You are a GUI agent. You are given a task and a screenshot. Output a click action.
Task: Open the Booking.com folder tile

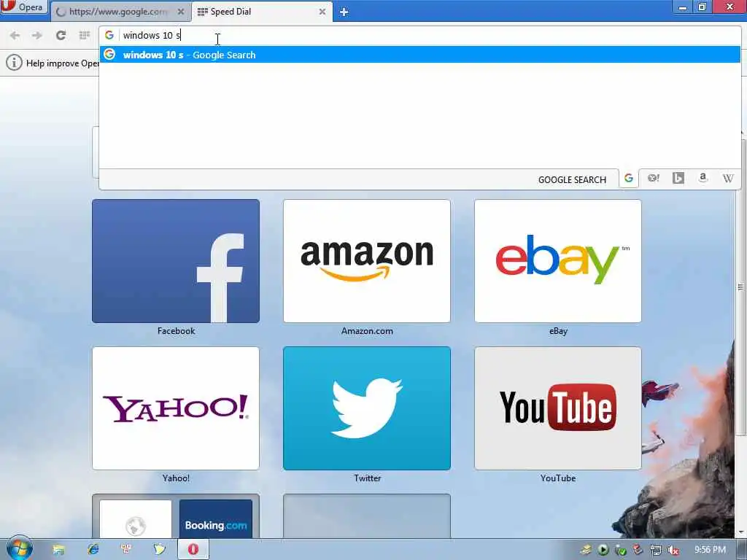point(176,516)
